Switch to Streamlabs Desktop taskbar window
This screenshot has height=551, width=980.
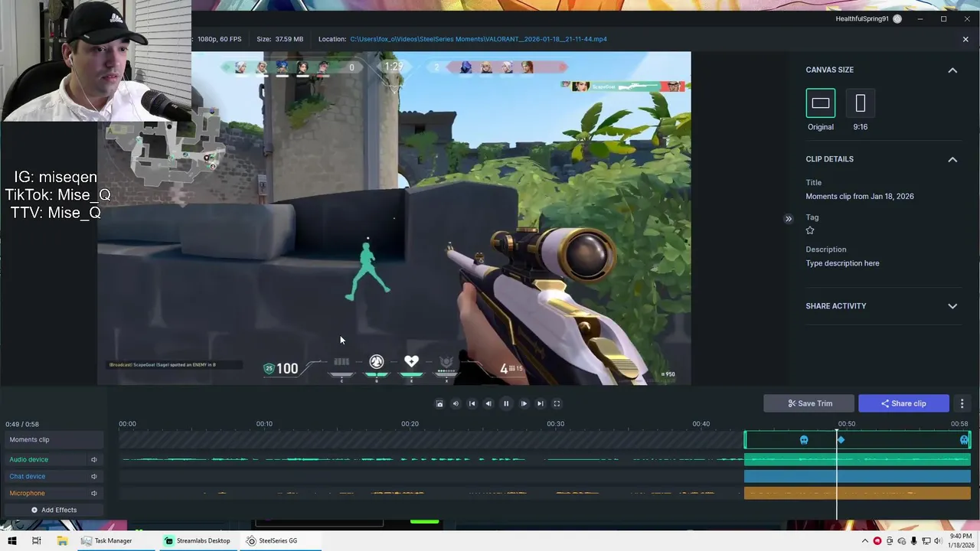coord(198,541)
